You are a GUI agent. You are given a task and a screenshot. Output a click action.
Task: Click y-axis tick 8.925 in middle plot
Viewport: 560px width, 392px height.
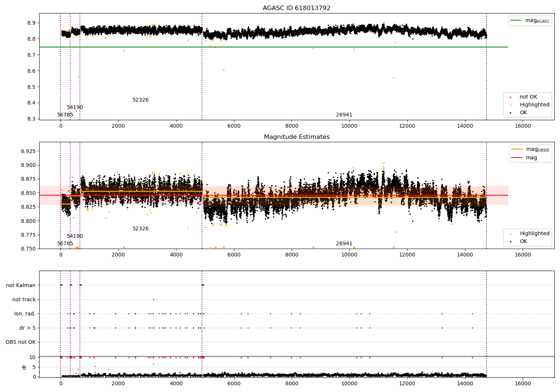(28, 152)
